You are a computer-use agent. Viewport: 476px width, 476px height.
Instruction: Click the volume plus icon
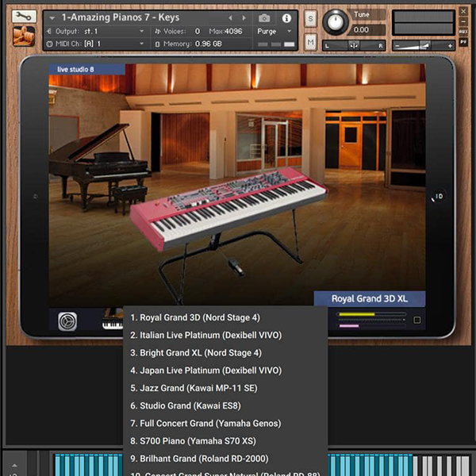[x=450, y=46]
